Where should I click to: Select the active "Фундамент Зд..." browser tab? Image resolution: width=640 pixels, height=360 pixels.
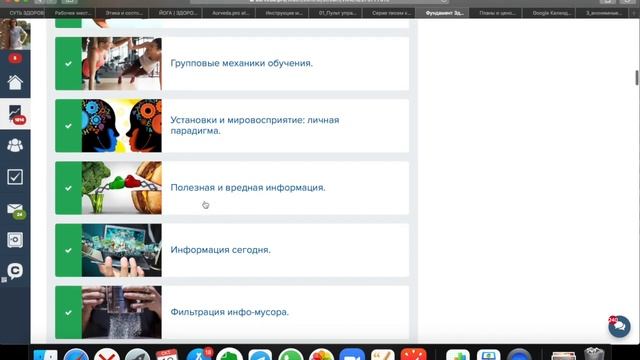444,13
